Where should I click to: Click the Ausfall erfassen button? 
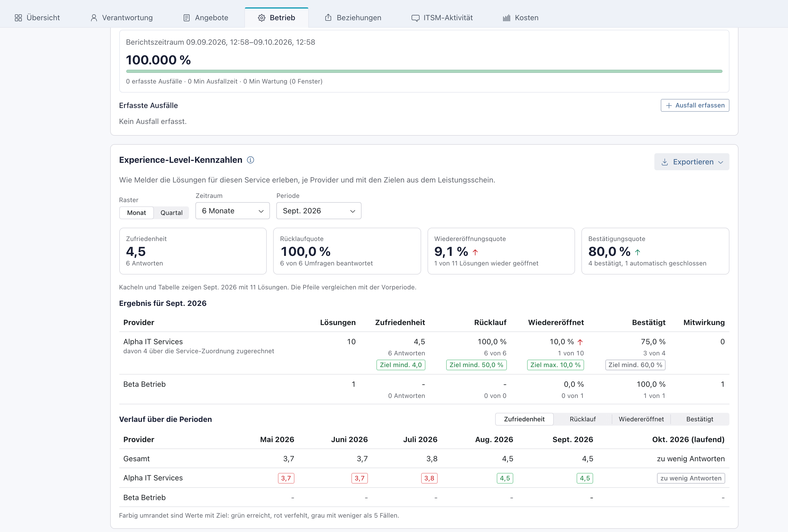click(695, 105)
